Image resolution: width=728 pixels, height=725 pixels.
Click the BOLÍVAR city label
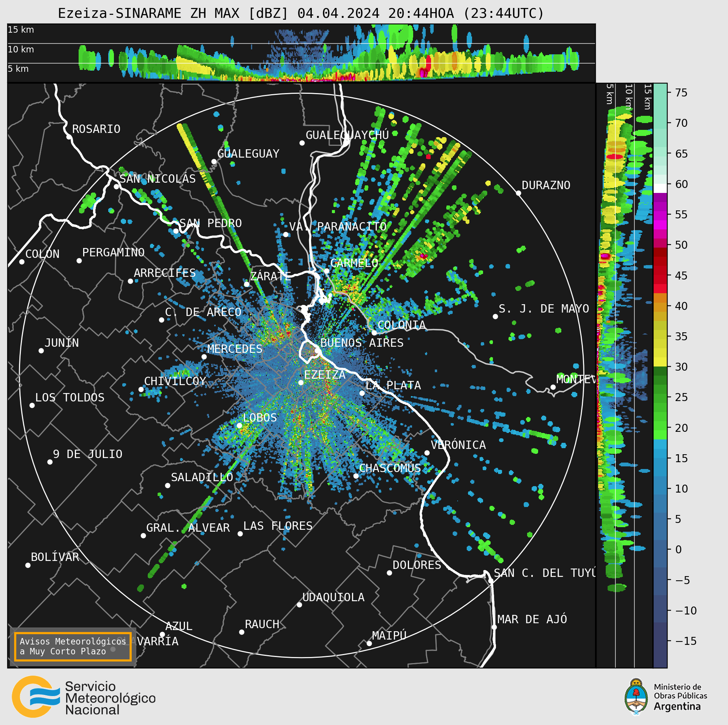55,557
